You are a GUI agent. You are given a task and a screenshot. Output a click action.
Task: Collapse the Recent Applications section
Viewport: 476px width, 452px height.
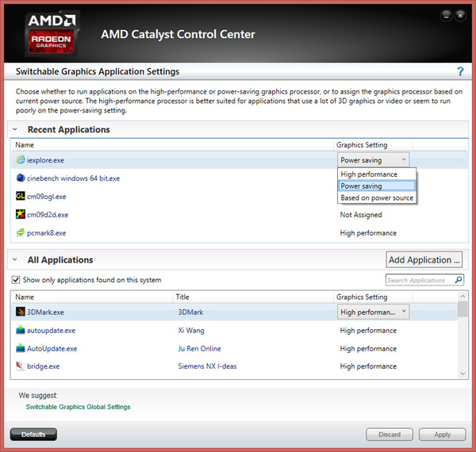pyautogui.click(x=14, y=129)
